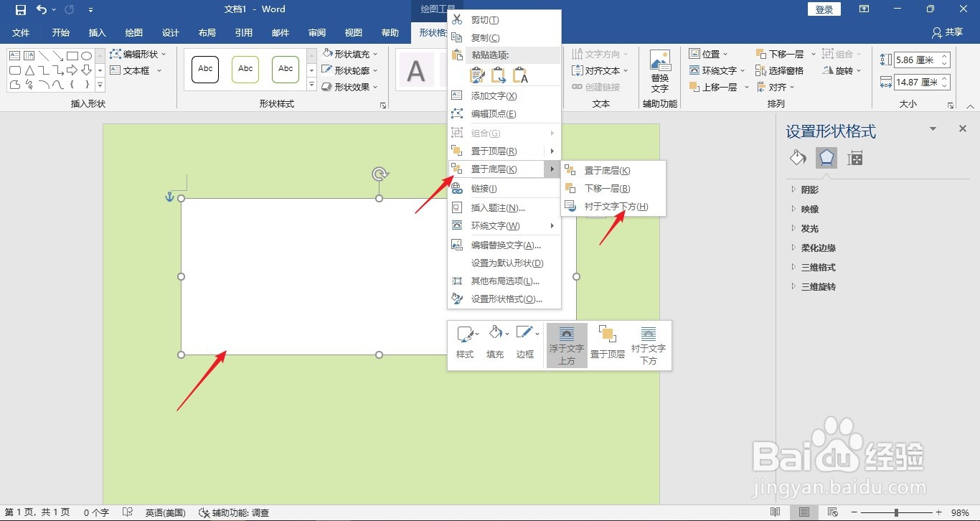
Task: Apply 形状效果 shape effects
Action: point(351,87)
